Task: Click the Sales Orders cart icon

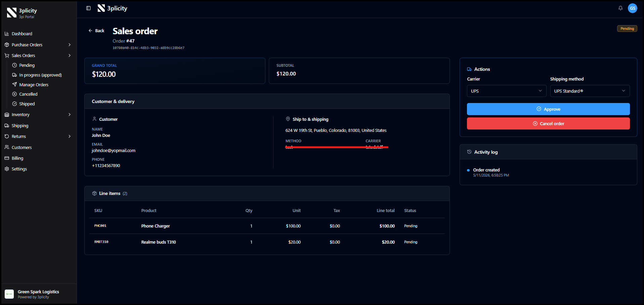Action: [7, 56]
